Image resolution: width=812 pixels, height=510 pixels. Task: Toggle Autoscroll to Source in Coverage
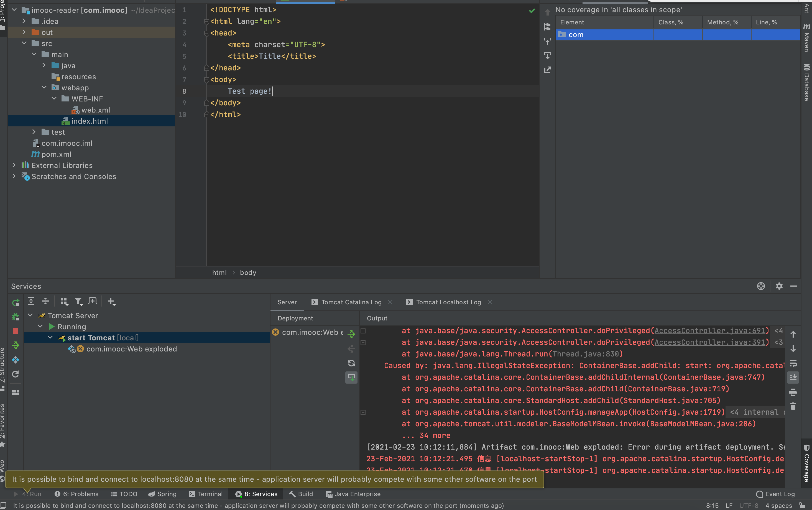pos(548,41)
